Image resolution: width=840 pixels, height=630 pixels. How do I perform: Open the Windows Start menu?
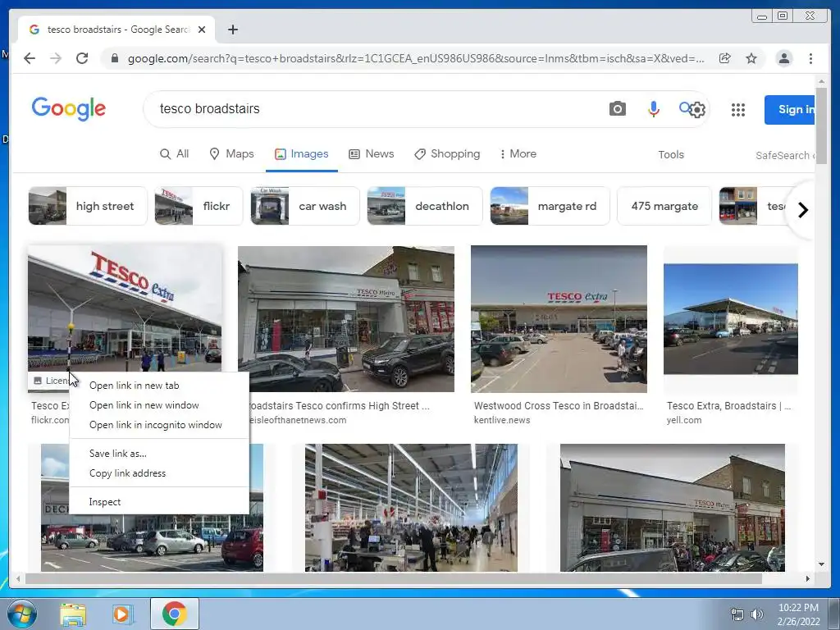click(x=21, y=614)
